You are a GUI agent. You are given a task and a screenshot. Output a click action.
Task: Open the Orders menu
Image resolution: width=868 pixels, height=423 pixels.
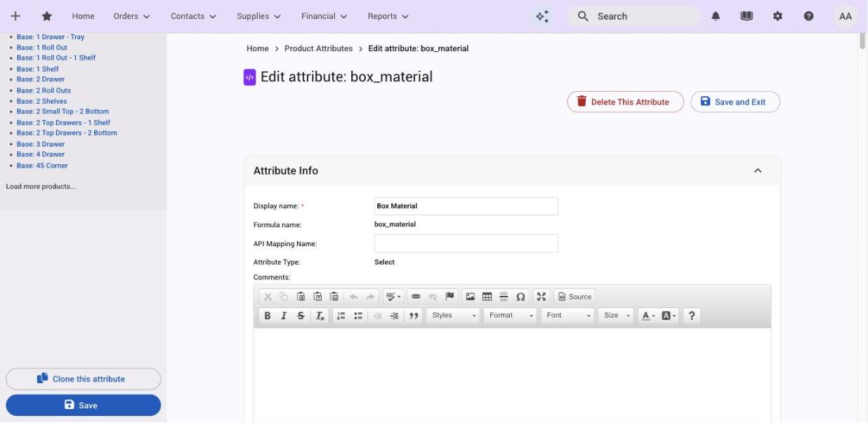coord(132,16)
